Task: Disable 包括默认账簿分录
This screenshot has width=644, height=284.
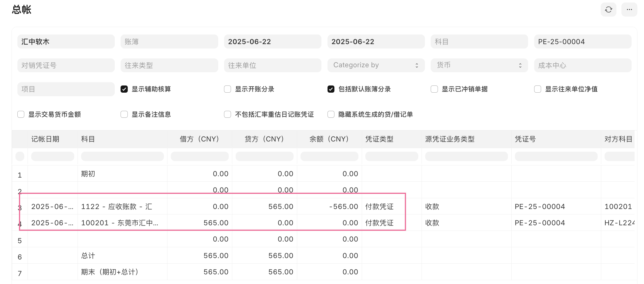Action: click(331, 89)
